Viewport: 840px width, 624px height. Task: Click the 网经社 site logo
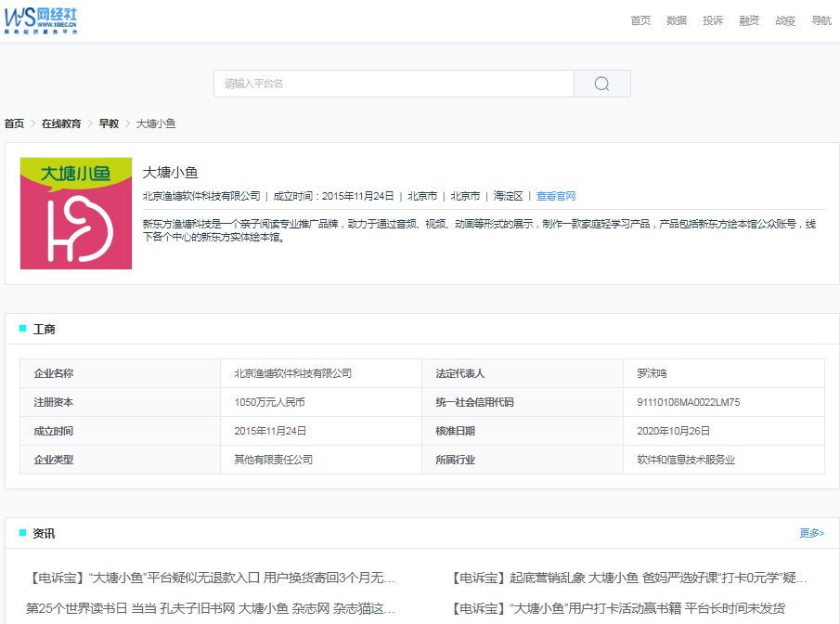click(x=41, y=19)
